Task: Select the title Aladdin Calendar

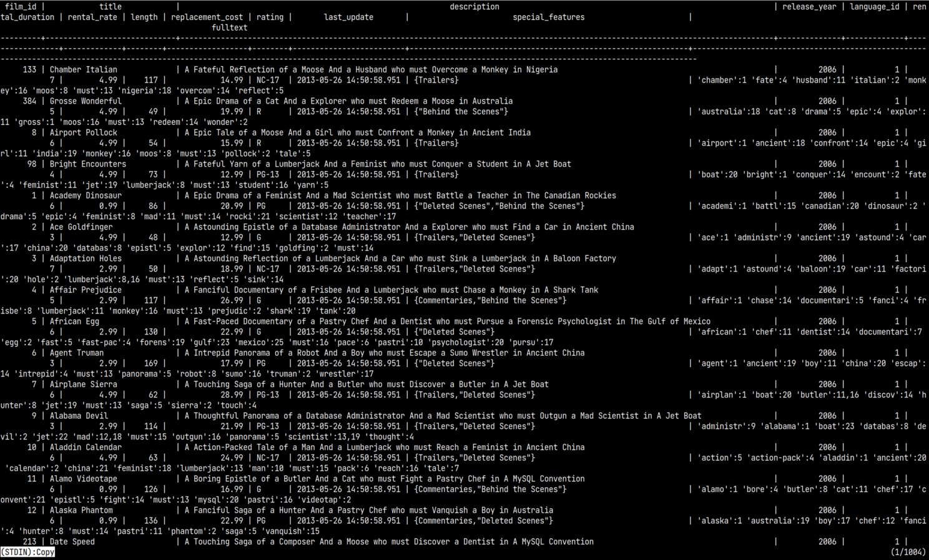Action: tap(86, 448)
